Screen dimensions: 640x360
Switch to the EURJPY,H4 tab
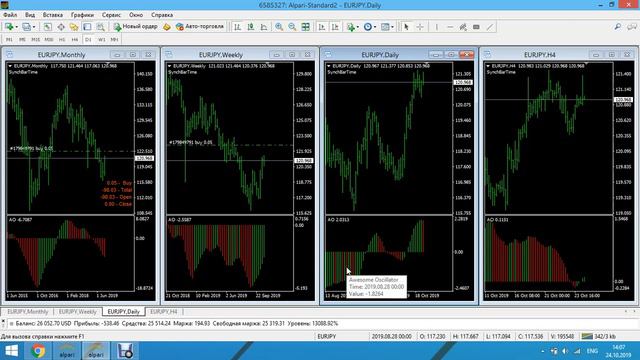(x=164, y=311)
